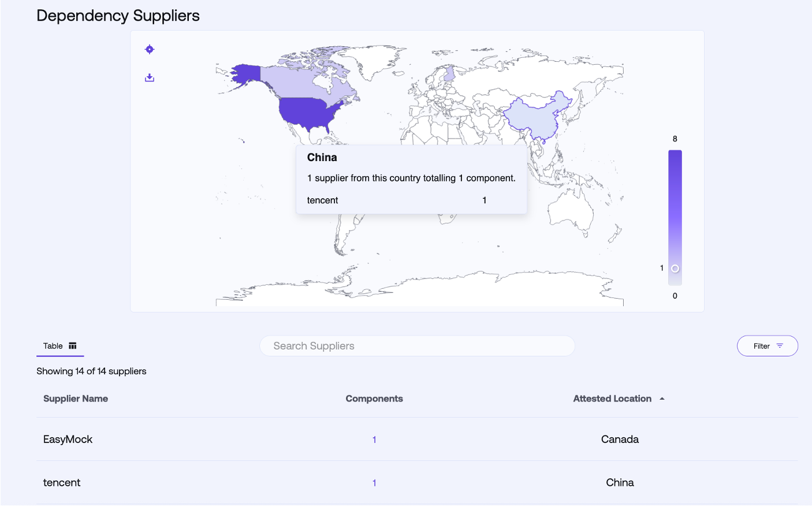Open EasyMock's component count link

(x=374, y=440)
